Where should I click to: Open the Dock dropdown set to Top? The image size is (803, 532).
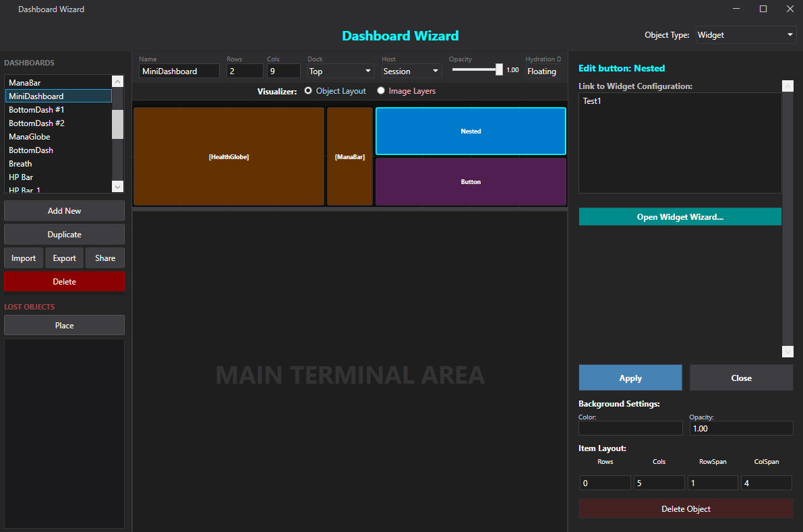pos(340,71)
